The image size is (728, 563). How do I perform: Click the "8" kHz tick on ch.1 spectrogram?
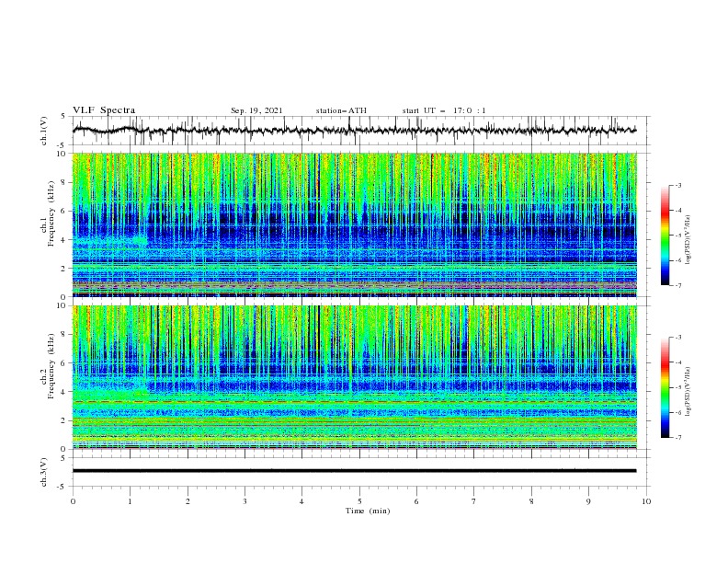click(64, 182)
